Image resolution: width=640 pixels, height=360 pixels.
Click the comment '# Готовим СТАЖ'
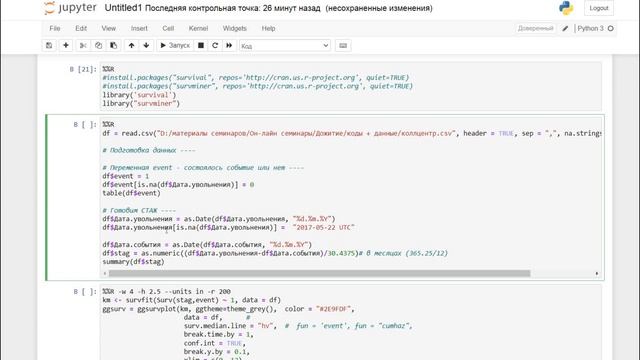(139, 210)
